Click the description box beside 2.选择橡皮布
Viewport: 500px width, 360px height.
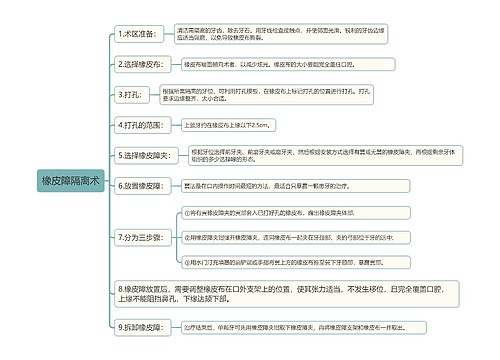288,64
